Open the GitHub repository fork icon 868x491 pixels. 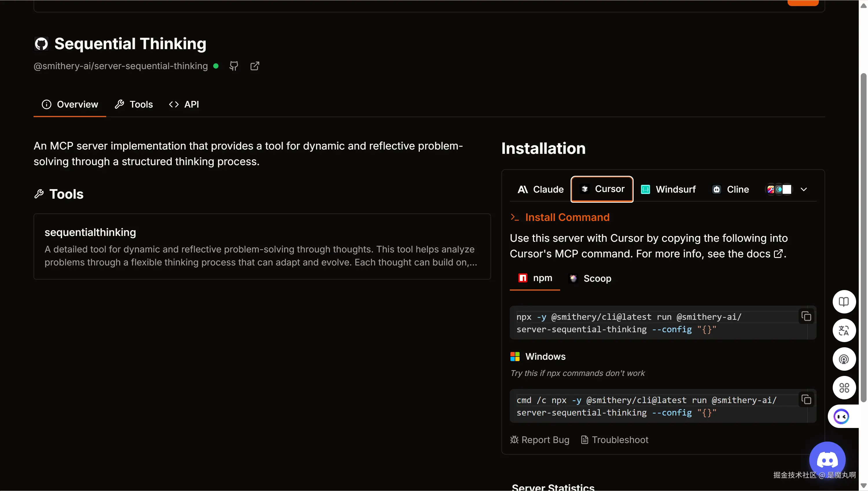point(233,66)
